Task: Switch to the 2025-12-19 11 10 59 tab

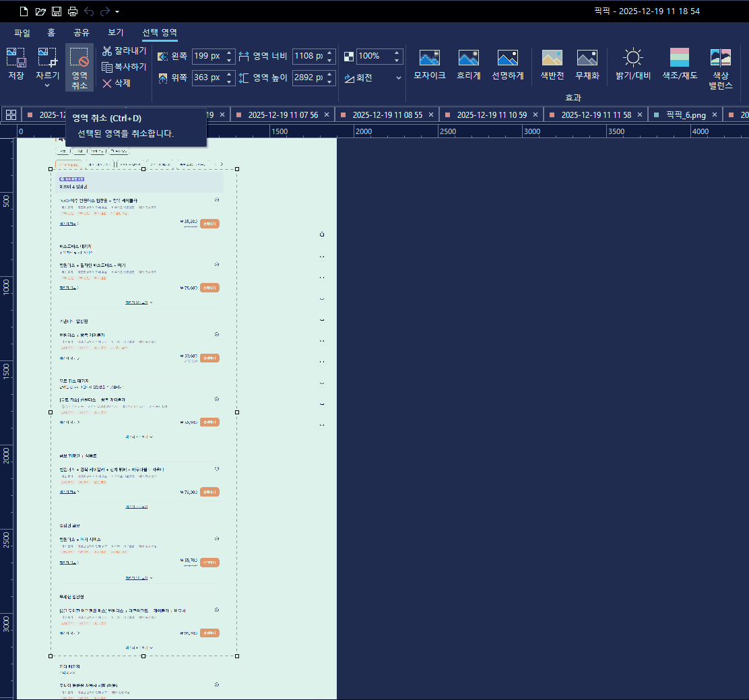Action: (x=492, y=115)
